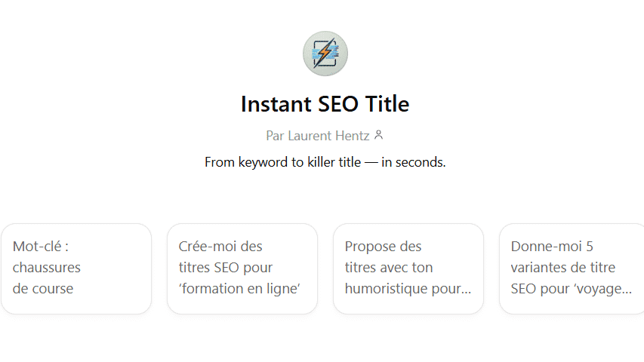Click "Propose des" line of third card
Viewport: 644px width, 362px height.
pos(383,247)
